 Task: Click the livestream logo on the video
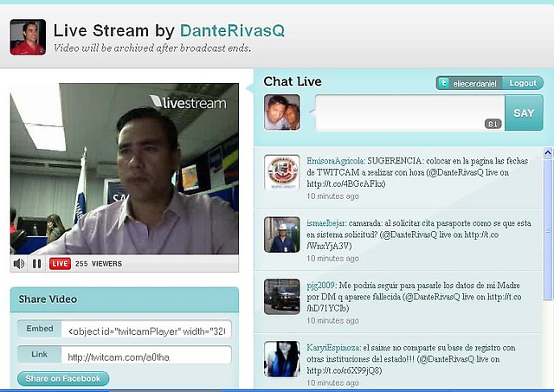tap(189, 103)
